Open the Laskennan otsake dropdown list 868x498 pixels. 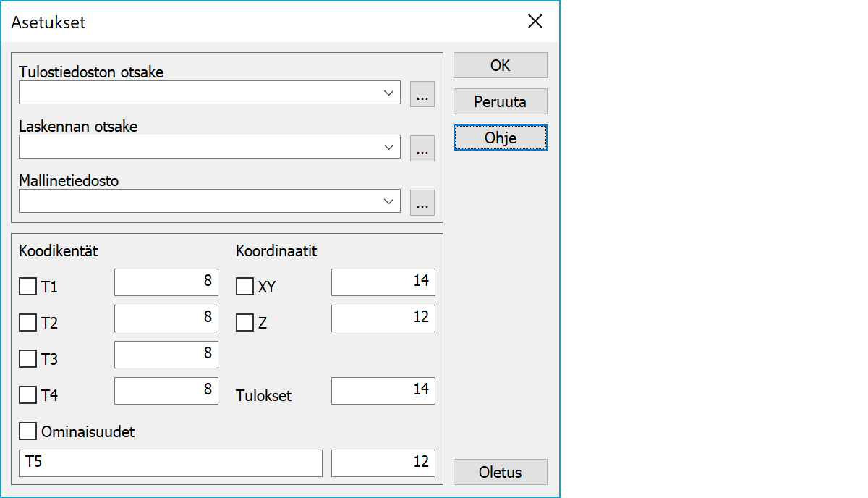point(389,147)
